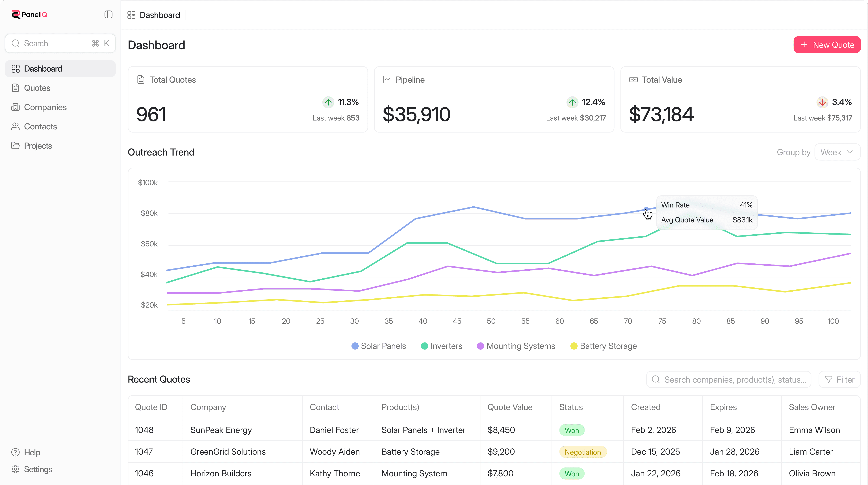
Task: Click the Companies building icon in sidebar
Action: [x=16, y=107]
